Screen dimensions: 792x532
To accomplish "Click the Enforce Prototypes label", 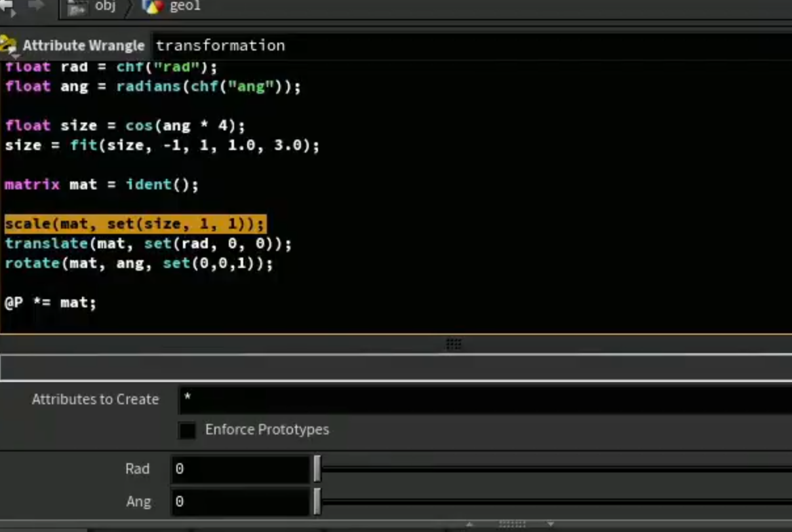I will (x=267, y=430).
